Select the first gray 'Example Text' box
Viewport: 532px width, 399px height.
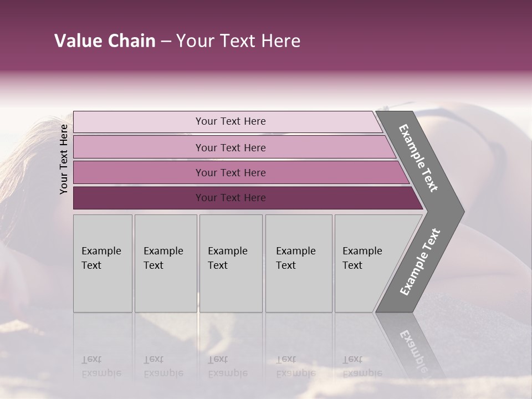[103, 263]
